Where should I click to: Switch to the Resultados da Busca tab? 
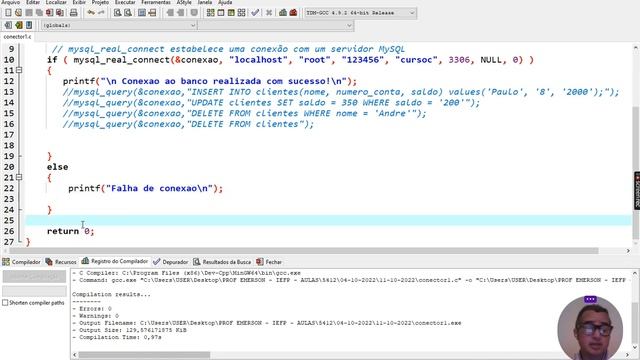[222, 262]
